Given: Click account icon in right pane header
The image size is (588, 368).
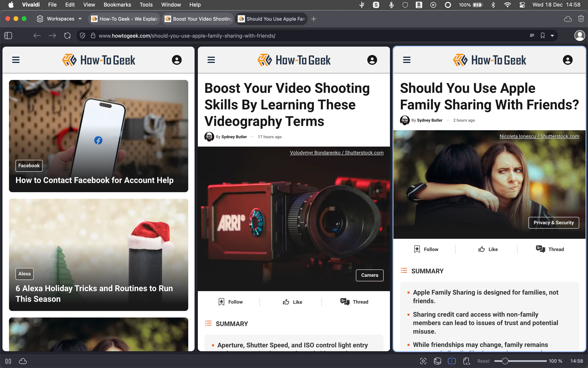Looking at the screenshot, I should (x=568, y=60).
